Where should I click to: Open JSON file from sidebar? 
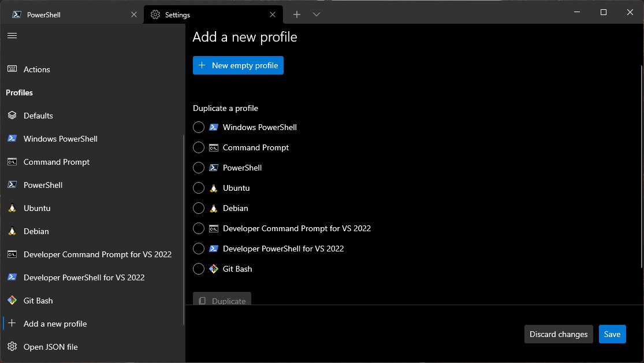click(x=92, y=347)
